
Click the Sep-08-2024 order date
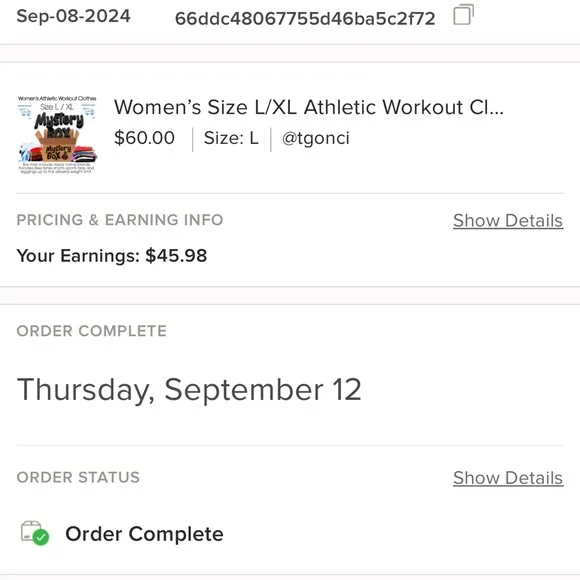[x=73, y=16]
